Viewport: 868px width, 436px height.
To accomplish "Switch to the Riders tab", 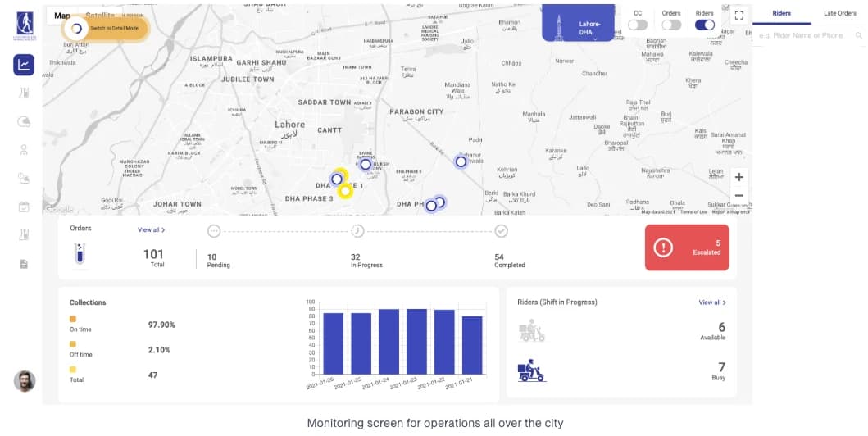I will [x=781, y=13].
